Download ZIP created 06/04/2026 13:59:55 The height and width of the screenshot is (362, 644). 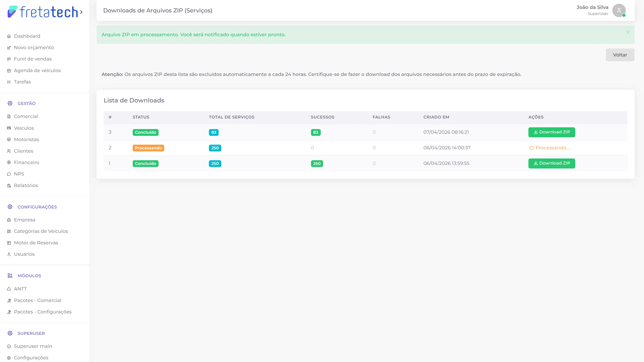[551, 163]
